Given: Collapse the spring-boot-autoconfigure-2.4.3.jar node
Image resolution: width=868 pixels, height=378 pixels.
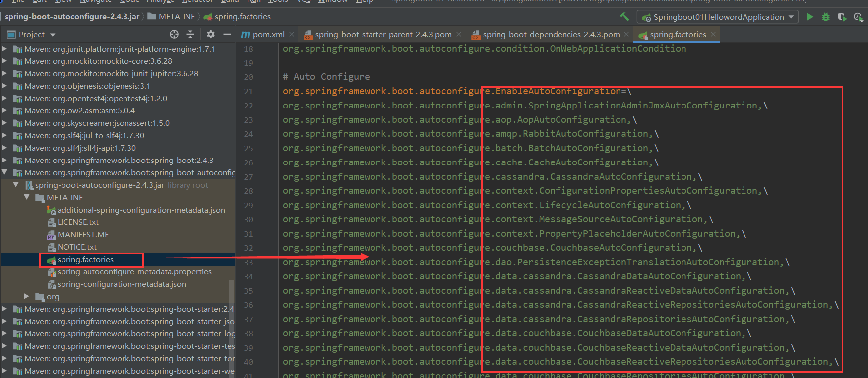Looking at the screenshot, I should point(16,185).
